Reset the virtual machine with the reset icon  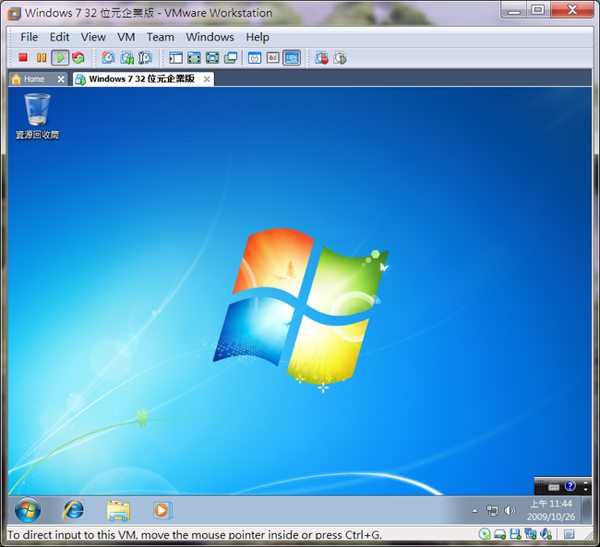click(78, 58)
